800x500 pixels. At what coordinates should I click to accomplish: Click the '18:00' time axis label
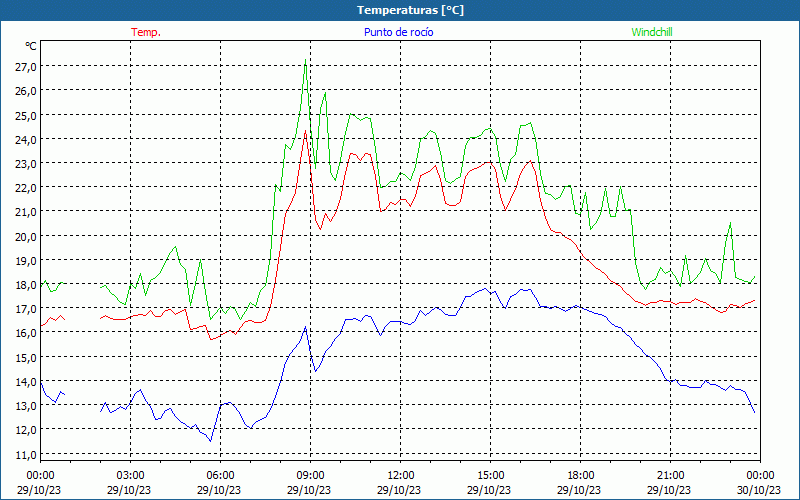pyautogui.click(x=581, y=476)
